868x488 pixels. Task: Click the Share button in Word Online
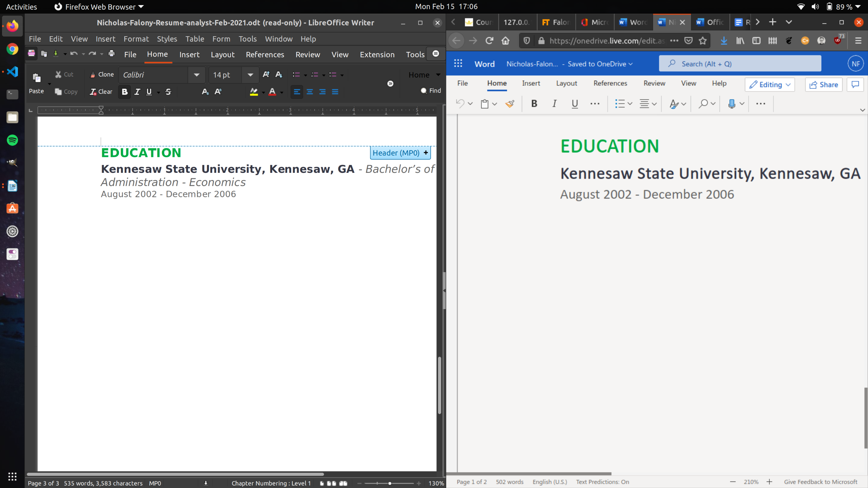click(x=824, y=83)
